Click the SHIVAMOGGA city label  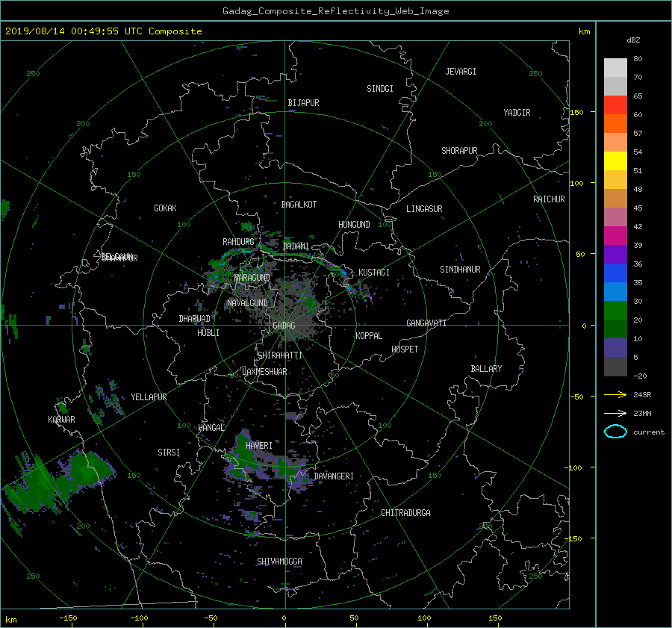(279, 562)
